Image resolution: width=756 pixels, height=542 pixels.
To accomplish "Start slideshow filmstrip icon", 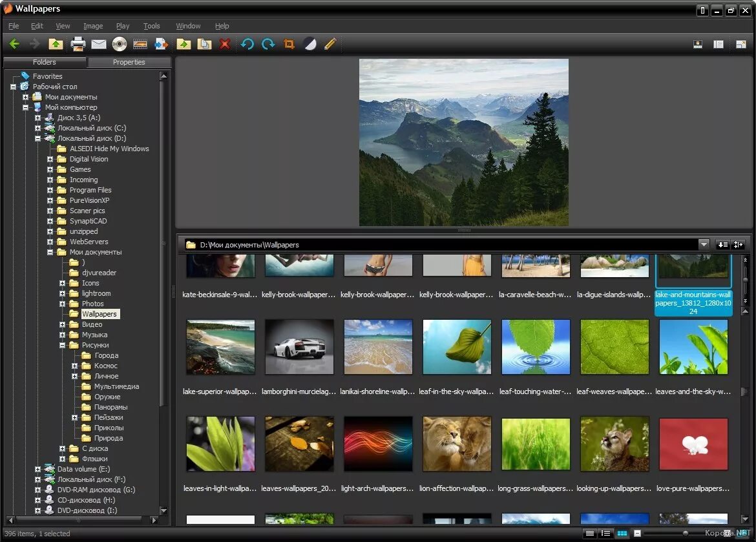I will coord(140,45).
